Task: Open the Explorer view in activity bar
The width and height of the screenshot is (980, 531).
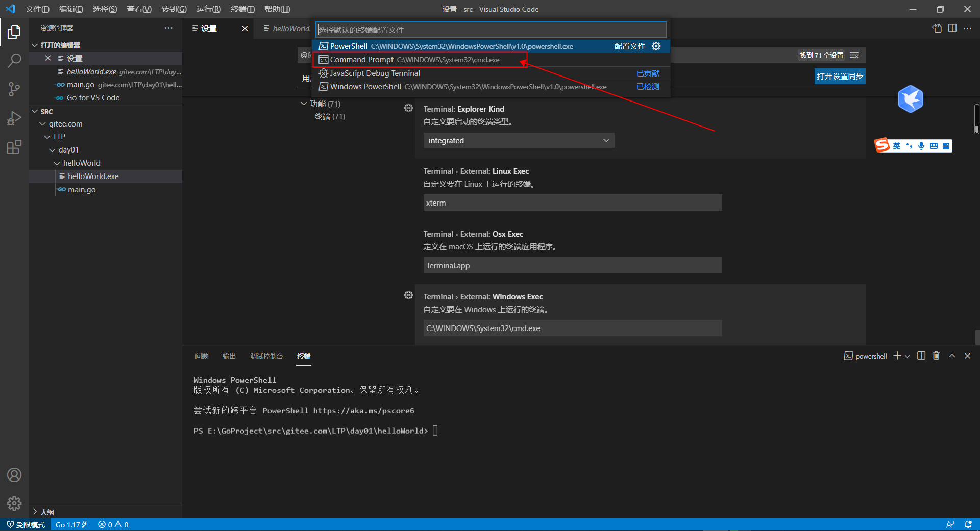Action: (x=14, y=32)
